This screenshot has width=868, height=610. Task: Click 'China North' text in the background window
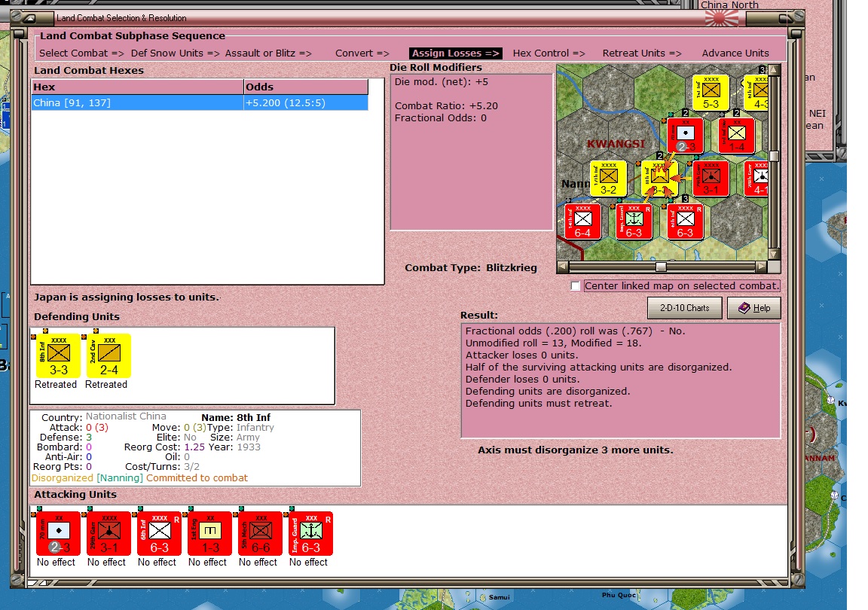click(x=729, y=5)
